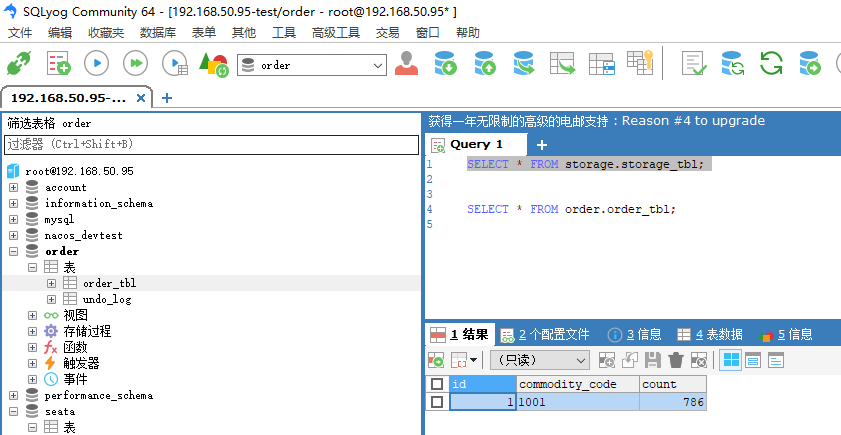
Task: Click execute and edit result set icon
Action: pyautogui.click(x=175, y=63)
